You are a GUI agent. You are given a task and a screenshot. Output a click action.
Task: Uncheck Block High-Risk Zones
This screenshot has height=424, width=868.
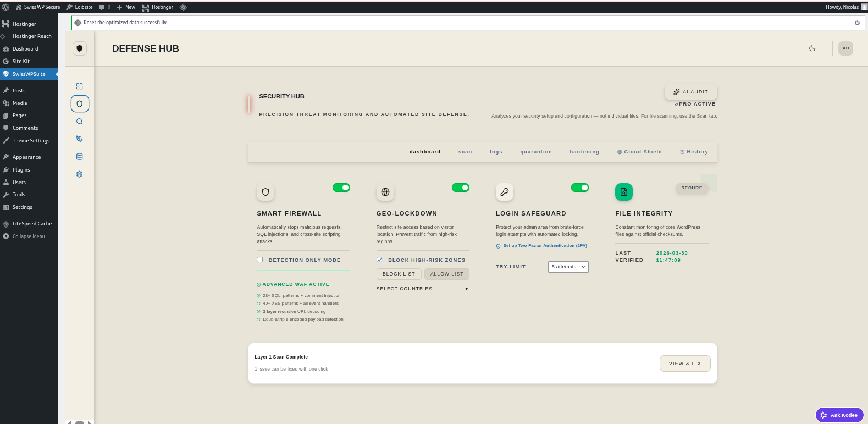379,260
